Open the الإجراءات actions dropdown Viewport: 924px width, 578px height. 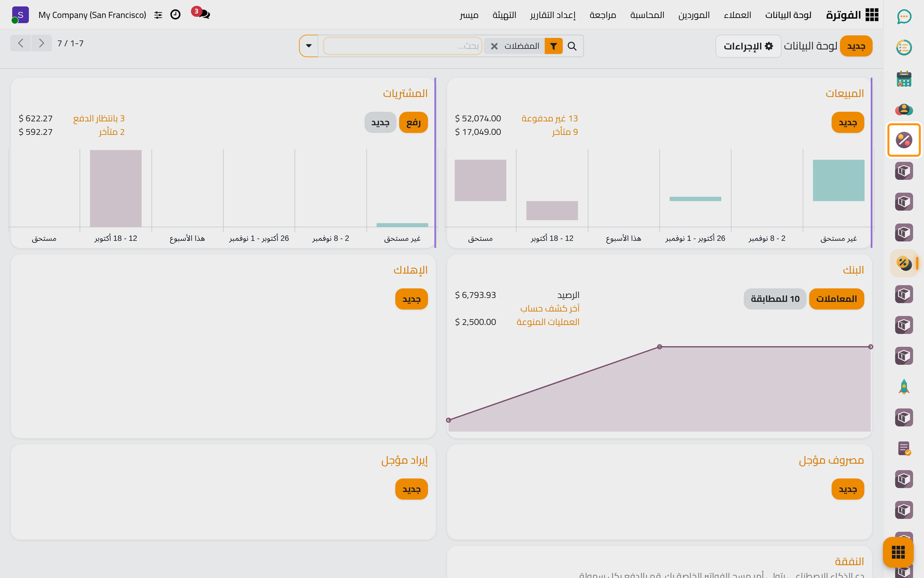(748, 46)
